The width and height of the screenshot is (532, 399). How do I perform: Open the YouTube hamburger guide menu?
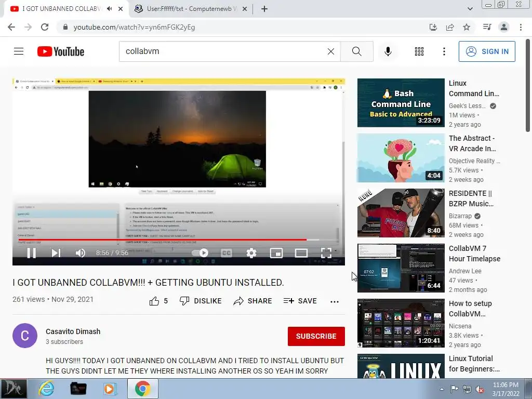tap(19, 51)
